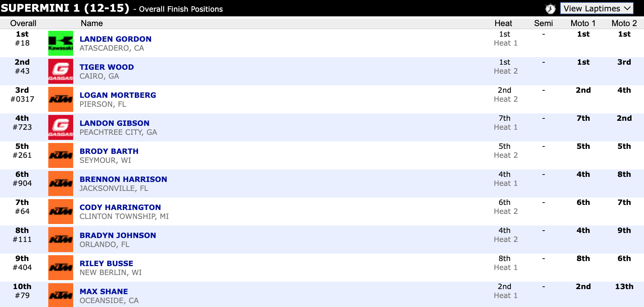
Task: Open Bradyn Johnson rider profile link
Action: [118, 235]
